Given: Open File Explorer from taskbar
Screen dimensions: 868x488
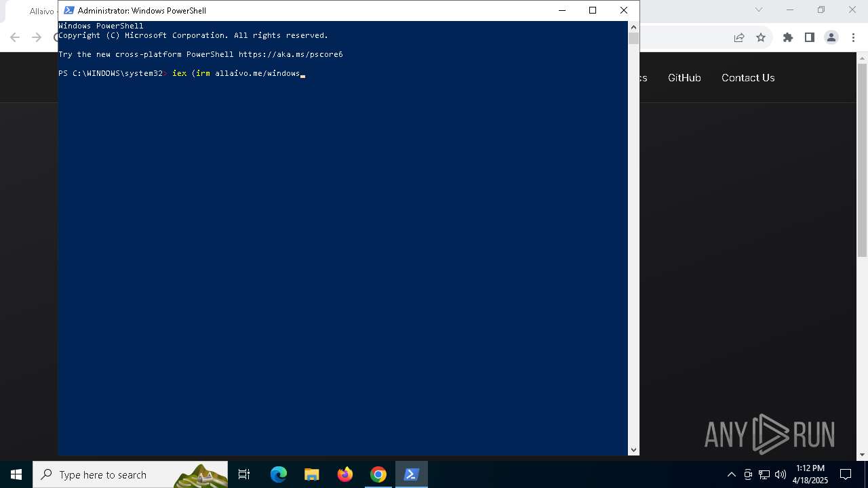Looking at the screenshot, I should click(x=312, y=474).
